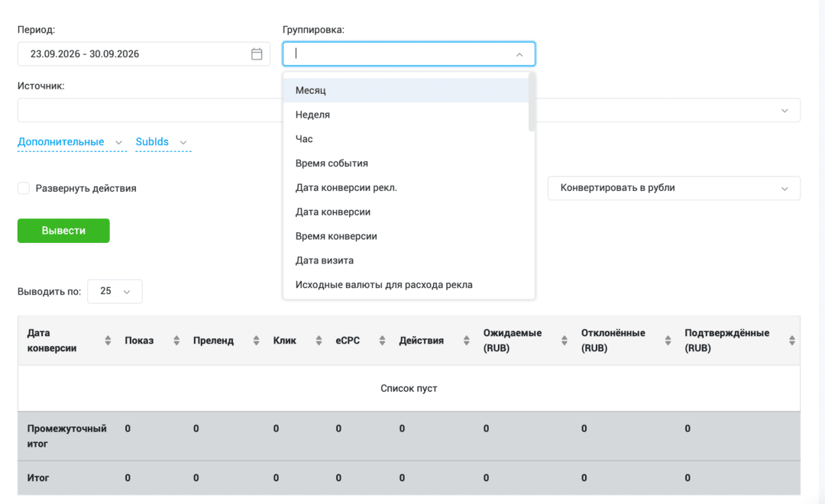This screenshot has height=504, width=825.
Task: Pick Дата конверсии рекл. option
Action: [406, 187]
